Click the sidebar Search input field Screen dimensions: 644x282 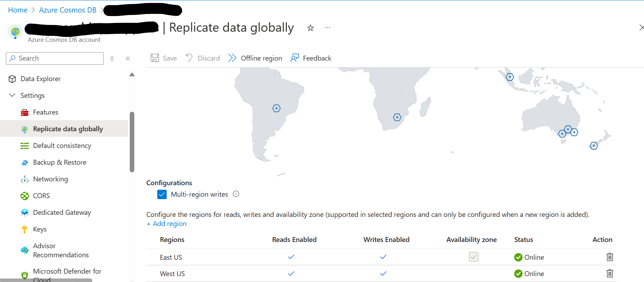coord(55,58)
